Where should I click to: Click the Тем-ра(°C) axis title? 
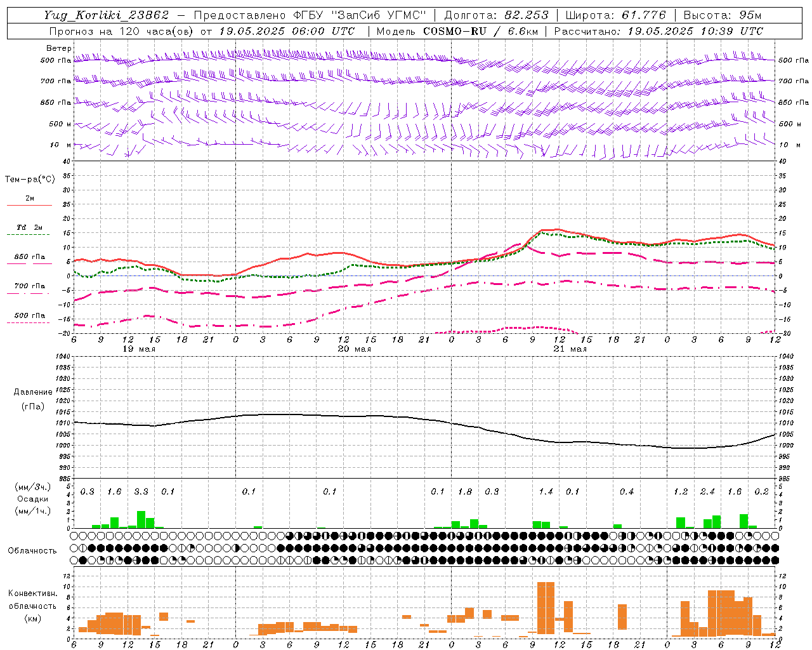pyautogui.click(x=30, y=180)
